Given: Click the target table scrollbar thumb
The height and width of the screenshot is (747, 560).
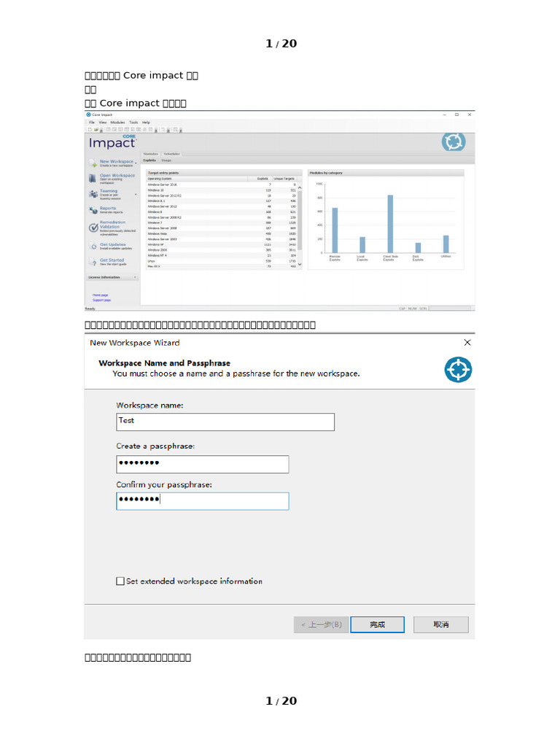Looking at the screenshot, I should pos(300,220).
